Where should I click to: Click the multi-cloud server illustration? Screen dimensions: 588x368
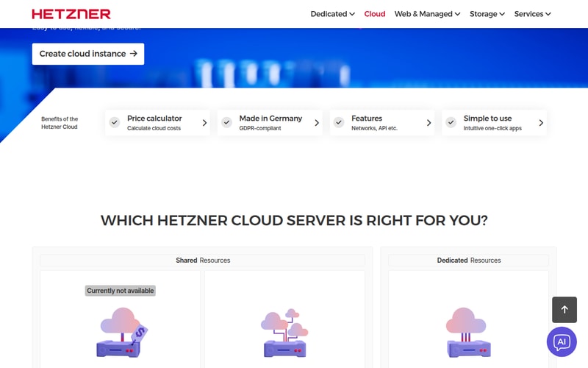[284, 333]
